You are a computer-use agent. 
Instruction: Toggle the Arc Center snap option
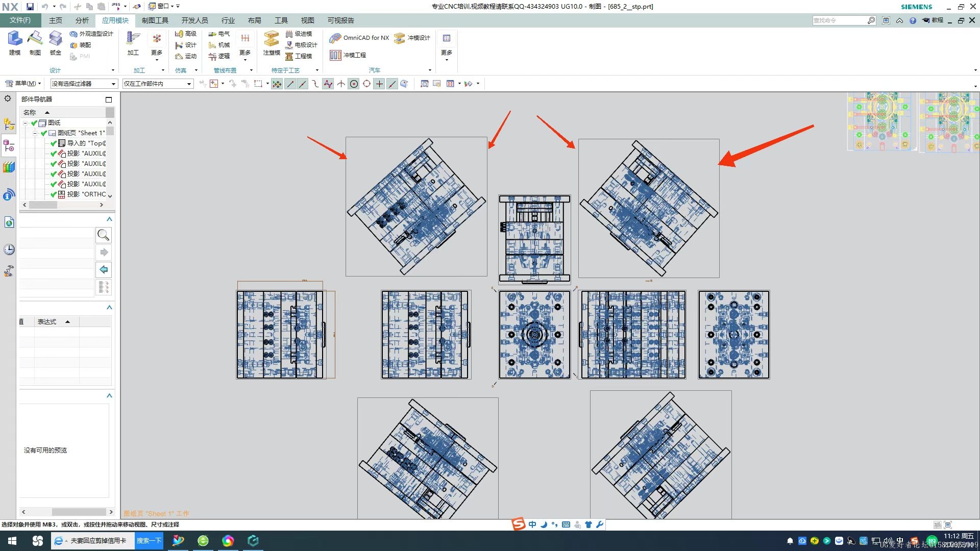tap(354, 84)
